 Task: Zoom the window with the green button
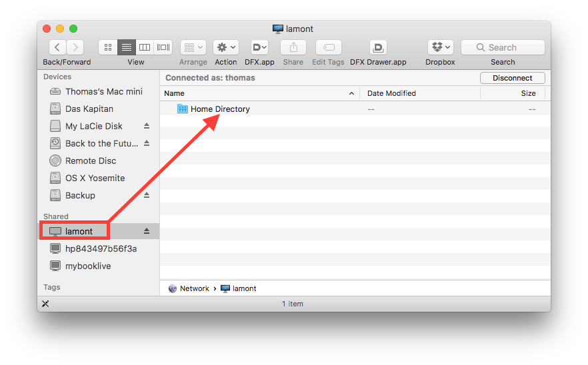[x=73, y=29]
